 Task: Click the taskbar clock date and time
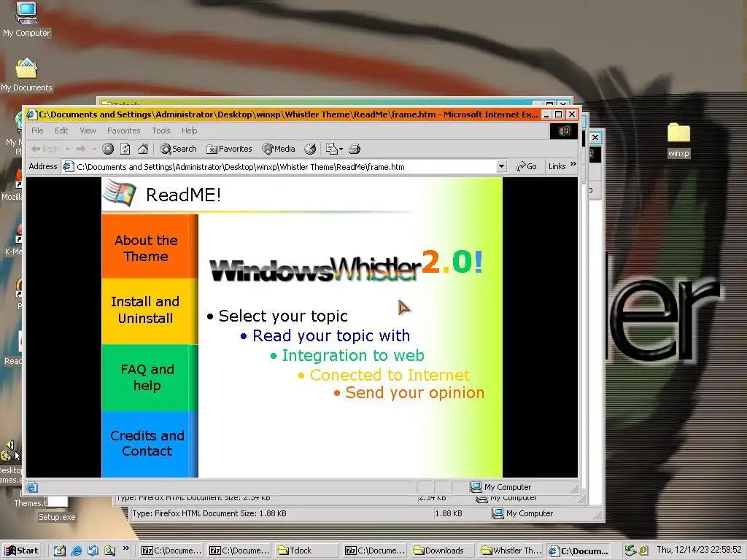tap(700, 550)
